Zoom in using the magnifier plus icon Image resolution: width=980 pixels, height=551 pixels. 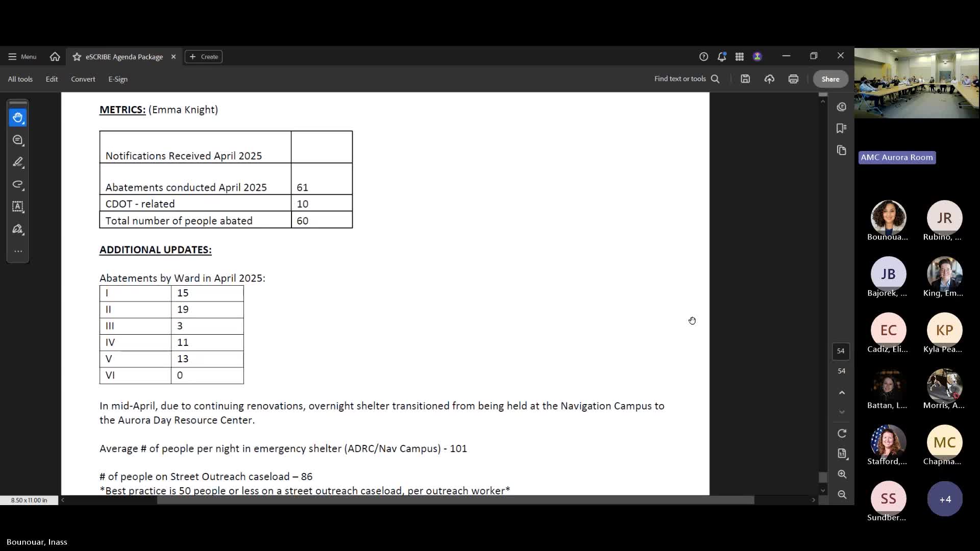click(x=842, y=474)
